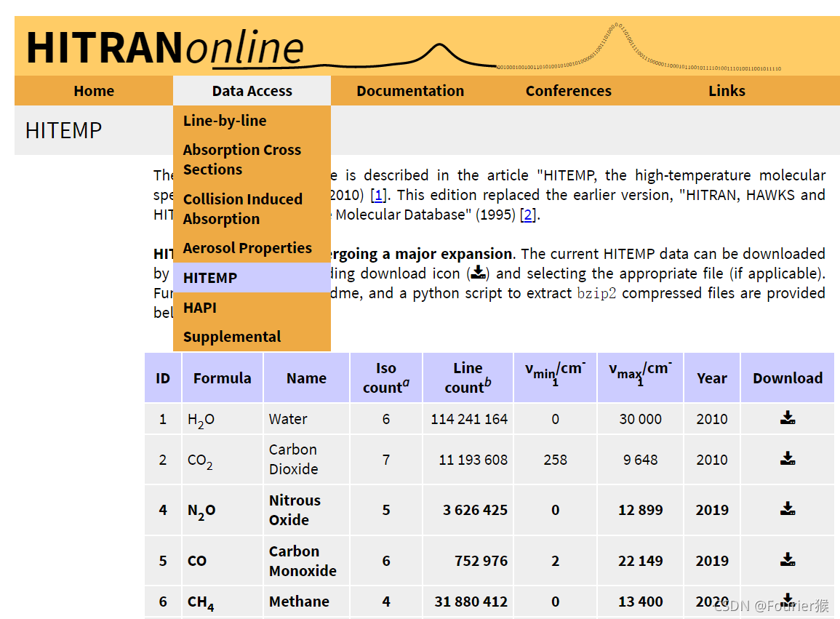Image resolution: width=840 pixels, height=619 pixels.
Task: Select Collision Induced Absorption entry
Action: click(x=252, y=209)
